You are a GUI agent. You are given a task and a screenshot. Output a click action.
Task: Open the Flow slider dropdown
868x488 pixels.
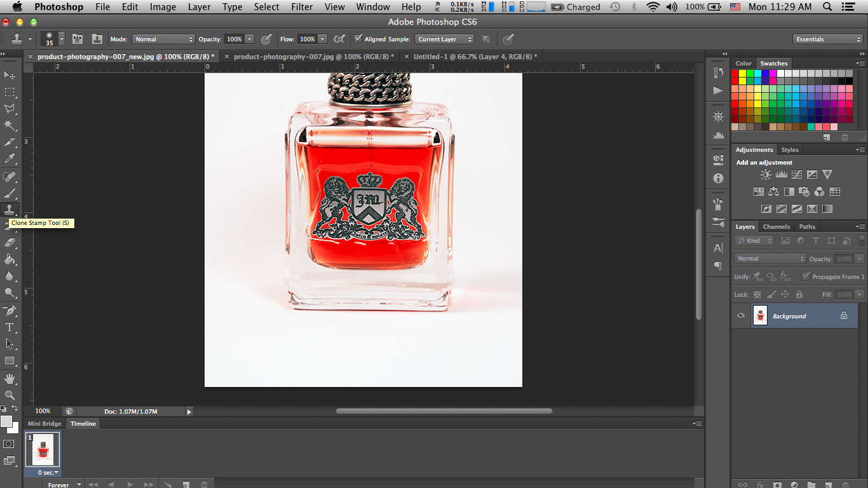coord(323,39)
